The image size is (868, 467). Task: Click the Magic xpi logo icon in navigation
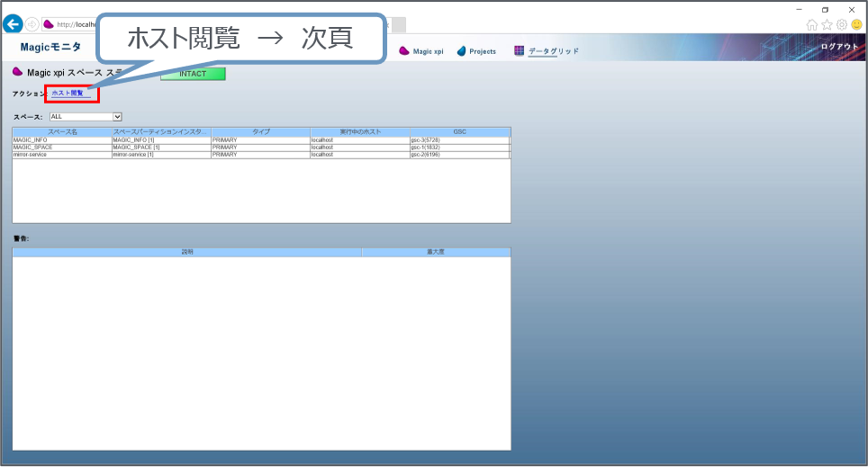coord(404,51)
